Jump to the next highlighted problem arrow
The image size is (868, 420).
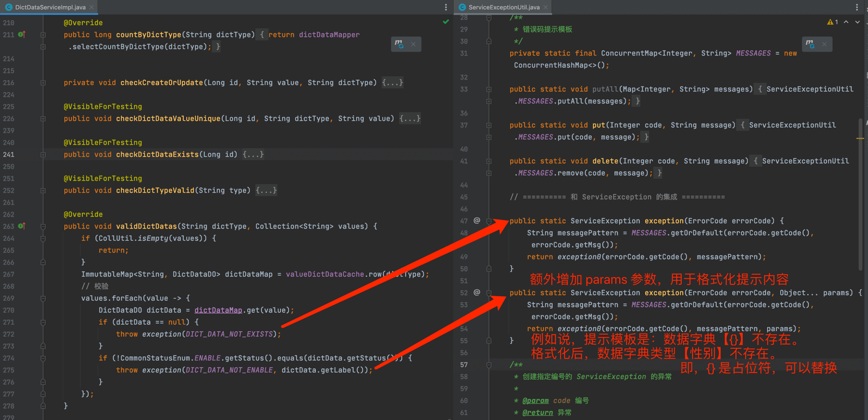858,22
